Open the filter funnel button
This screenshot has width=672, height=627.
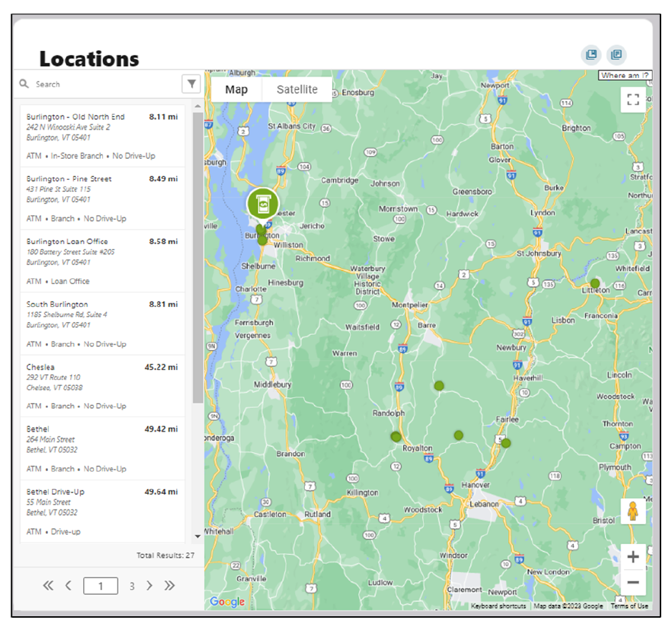pyautogui.click(x=191, y=84)
